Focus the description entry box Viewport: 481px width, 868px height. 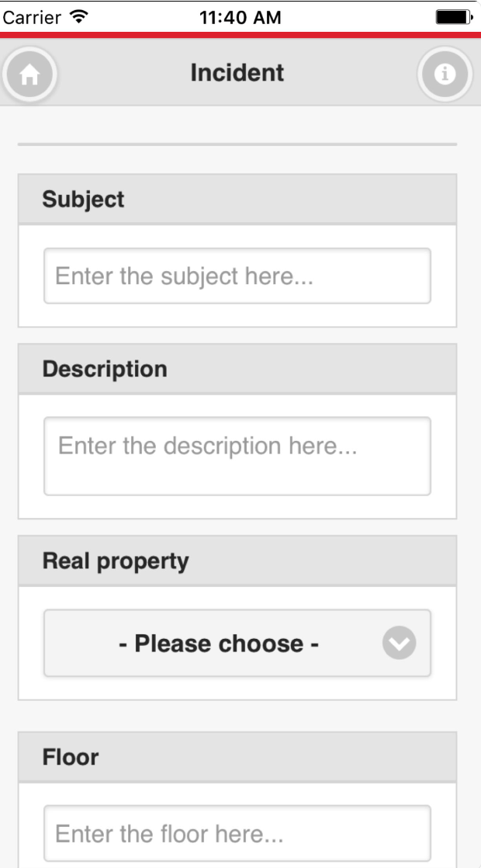237,455
